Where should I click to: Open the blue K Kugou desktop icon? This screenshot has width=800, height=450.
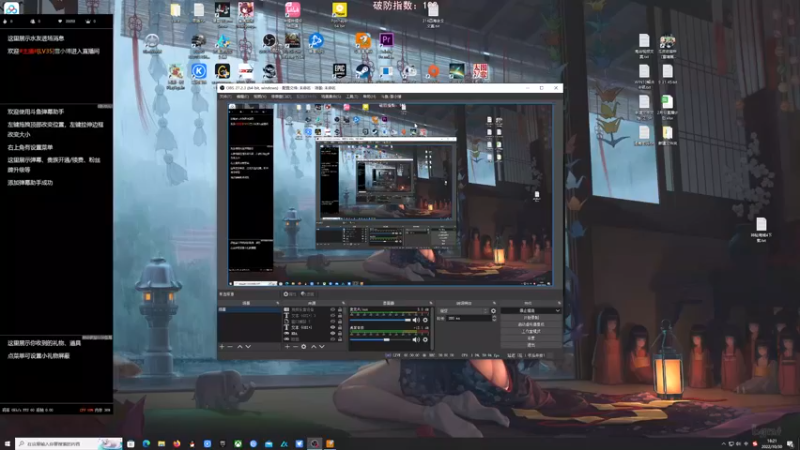click(199, 71)
